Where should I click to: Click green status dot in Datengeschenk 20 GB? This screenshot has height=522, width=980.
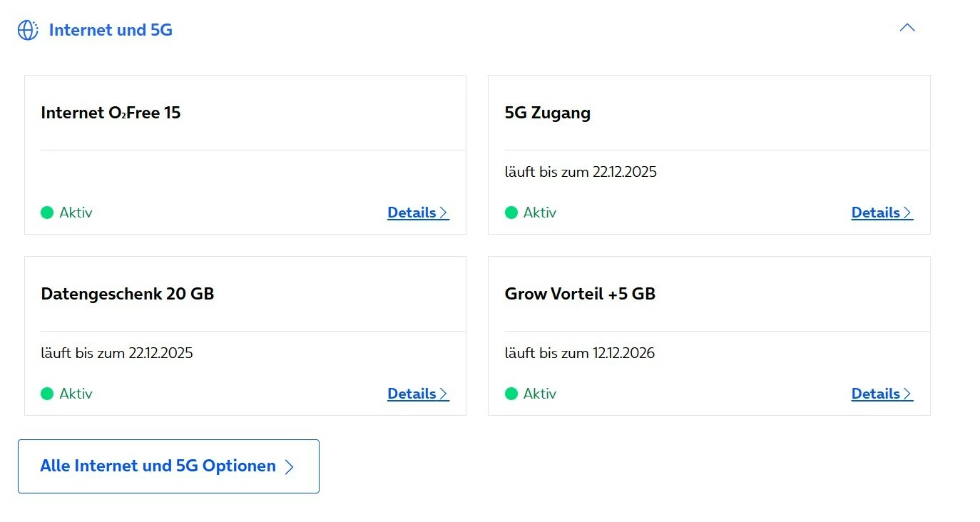click(47, 394)
